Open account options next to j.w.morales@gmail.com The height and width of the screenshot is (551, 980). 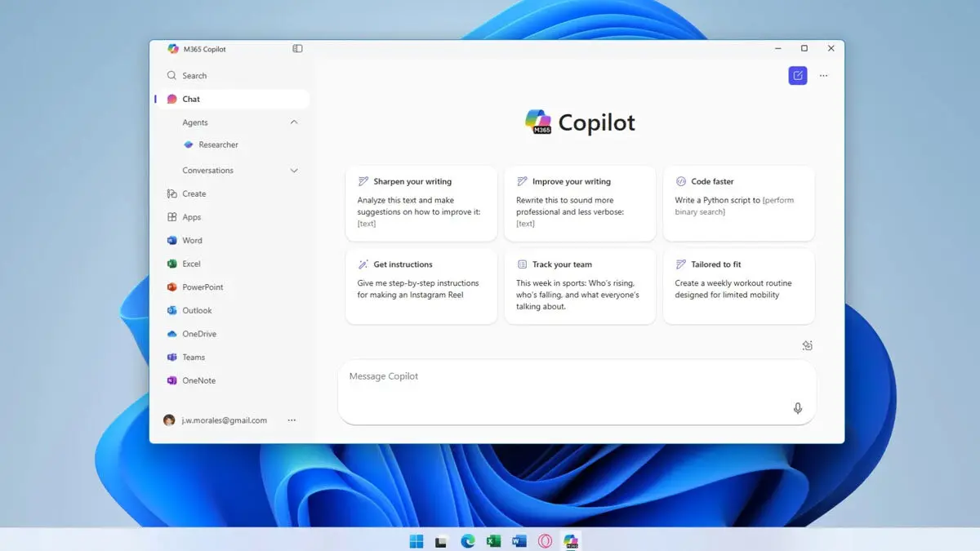point(292,420)
